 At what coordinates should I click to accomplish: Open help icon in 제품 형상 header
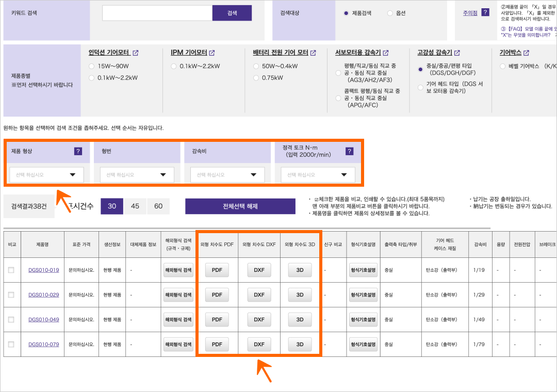78,151
